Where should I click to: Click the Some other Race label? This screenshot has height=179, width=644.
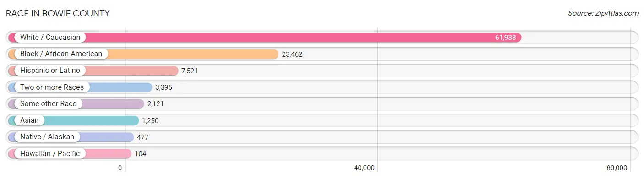[x=48, y=104]
